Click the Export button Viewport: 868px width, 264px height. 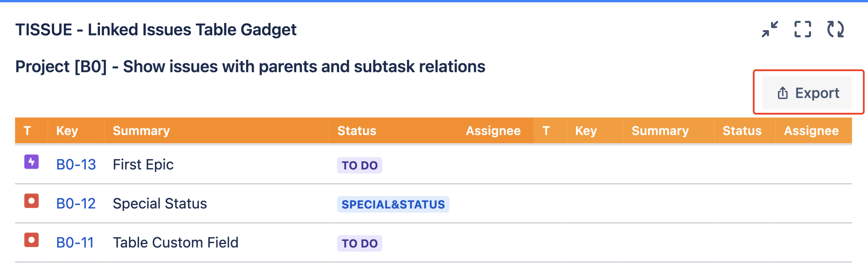(x=807, y=93)
